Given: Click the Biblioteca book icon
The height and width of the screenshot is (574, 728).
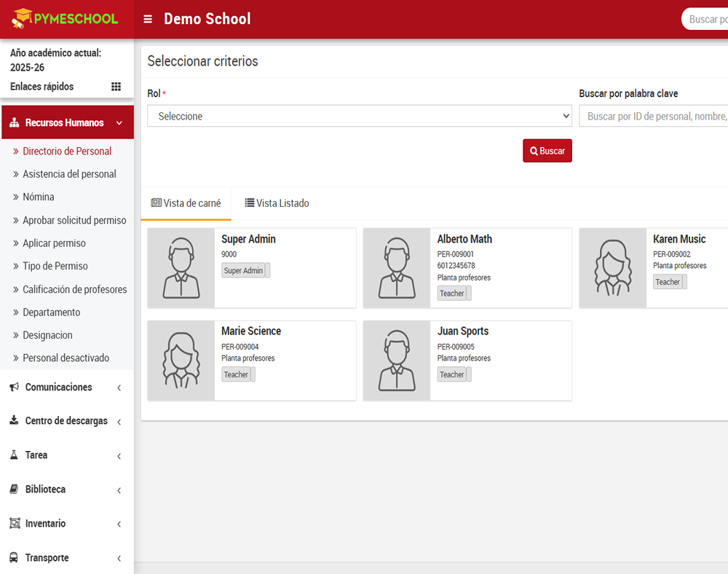Looking at the screenshot, I should click(14, 490).
